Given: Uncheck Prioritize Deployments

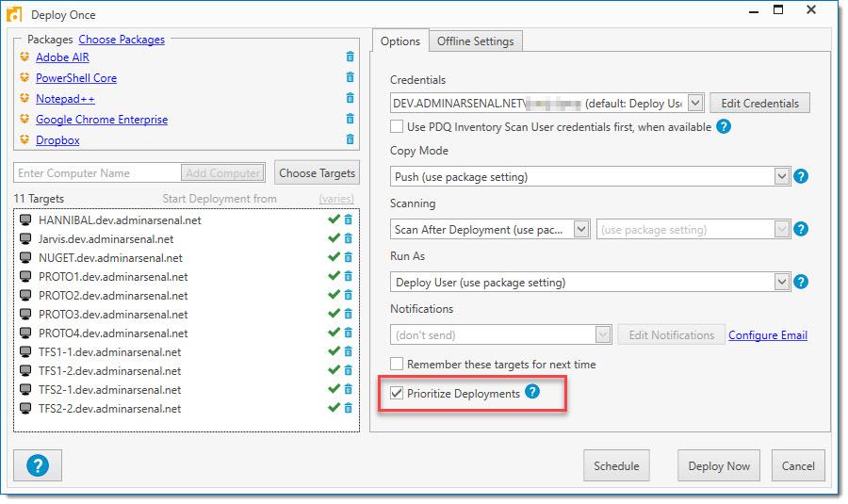Looking at the screenshot, I should tap(397, 393).
